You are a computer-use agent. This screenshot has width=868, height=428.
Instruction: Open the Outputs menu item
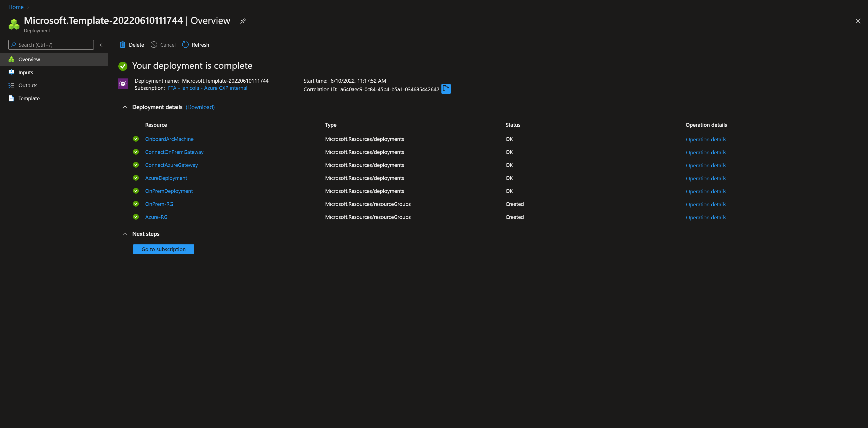tap(54, 85)
